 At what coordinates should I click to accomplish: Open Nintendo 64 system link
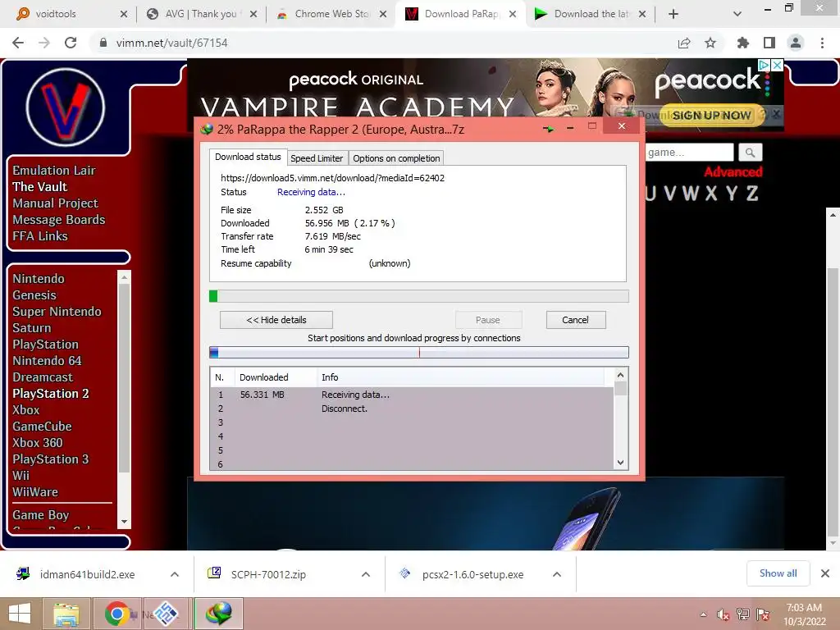tap(47, 361)
